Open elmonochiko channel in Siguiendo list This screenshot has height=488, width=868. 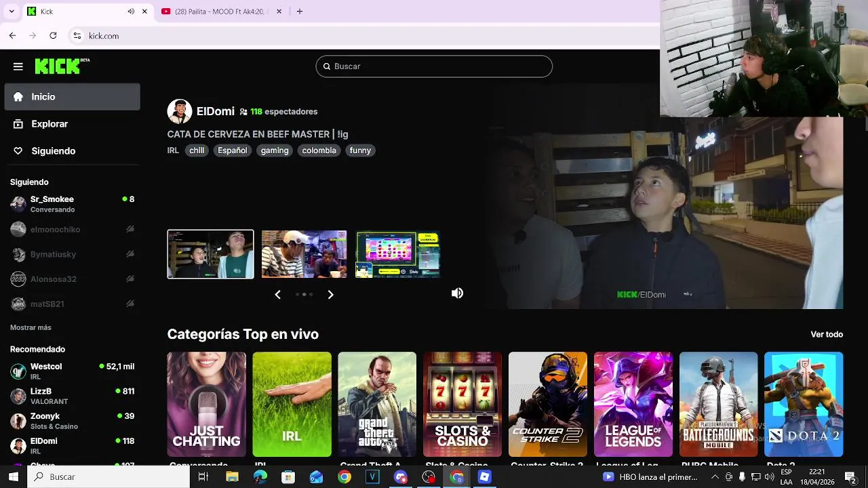click(x=73, y=229)
